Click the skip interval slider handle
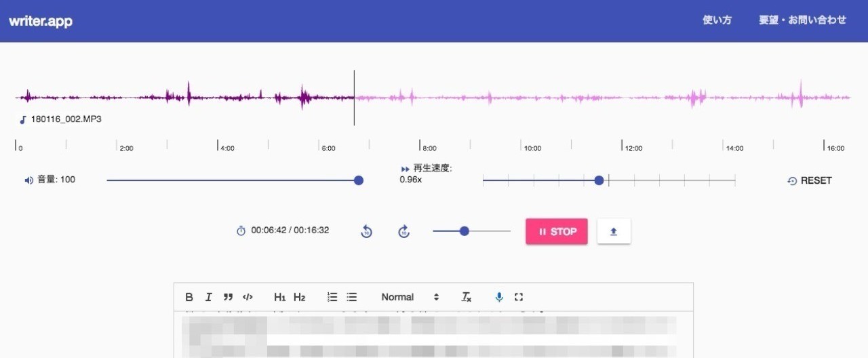 [x=465, y=231]
